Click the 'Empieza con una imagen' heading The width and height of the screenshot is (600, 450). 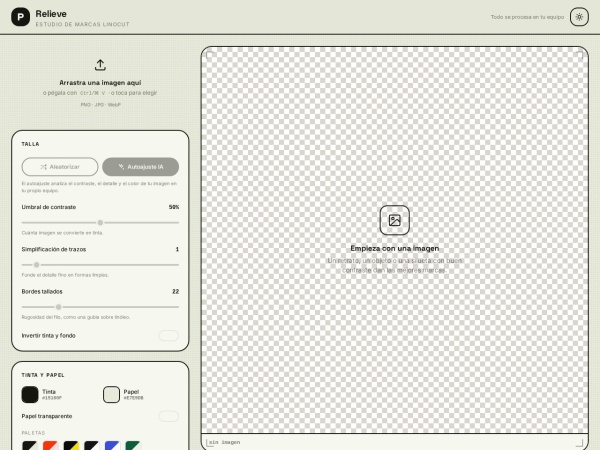pos(395,248)
